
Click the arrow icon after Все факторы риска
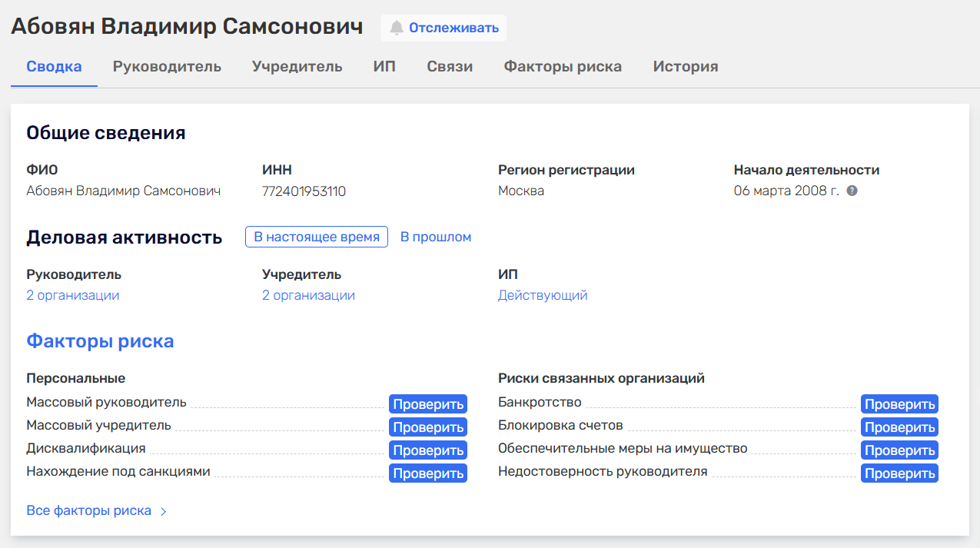[161, 510]
